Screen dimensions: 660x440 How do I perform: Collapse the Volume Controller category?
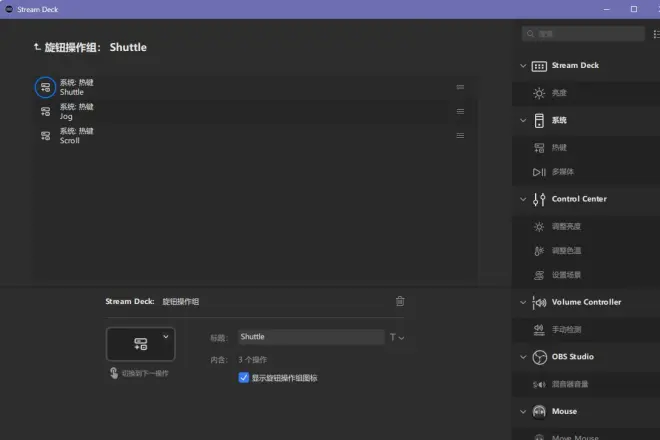click(523, 302)
